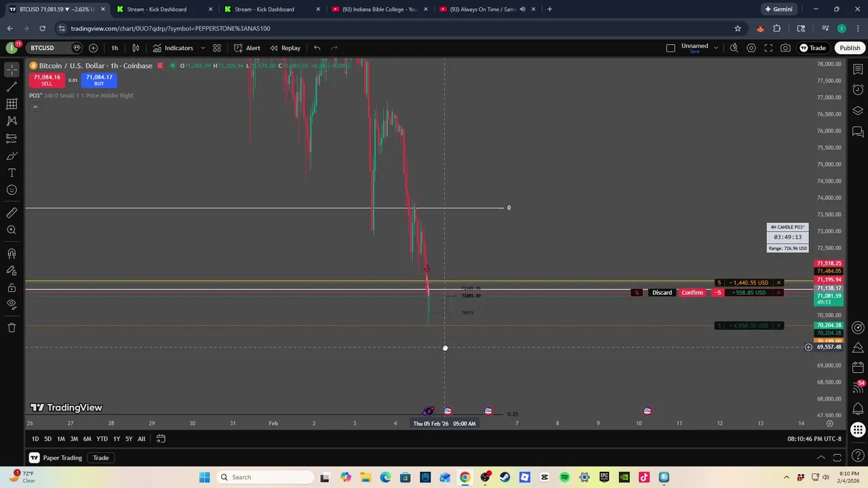Image resolution: width=868 pixels, height=488 pixels.
Task: Open the notifications bell panel
Action: pyautogui.click(x=858, y=409)
